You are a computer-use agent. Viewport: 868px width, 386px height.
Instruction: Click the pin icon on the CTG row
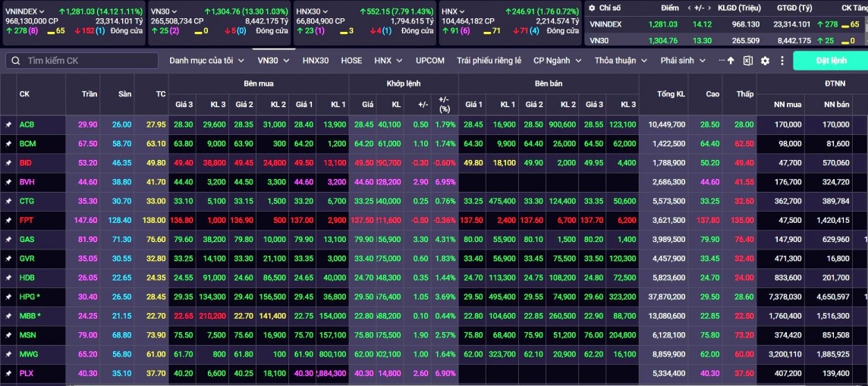click(x=8, y=201)
